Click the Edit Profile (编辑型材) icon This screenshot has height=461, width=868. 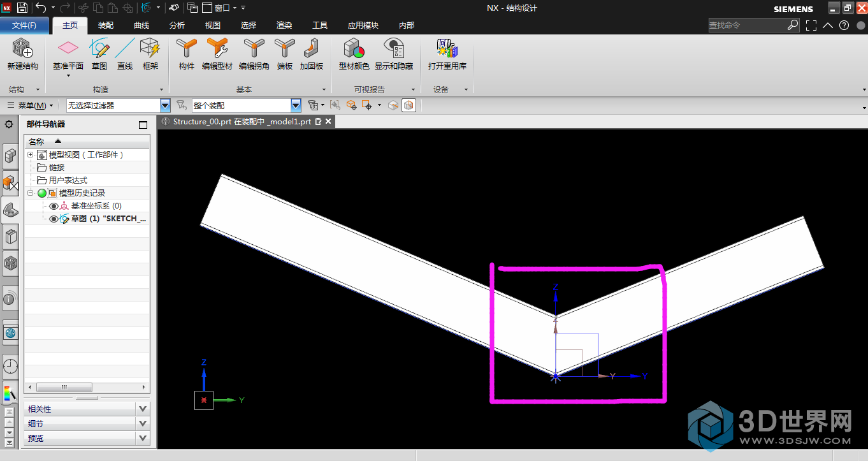coord(217,48)
